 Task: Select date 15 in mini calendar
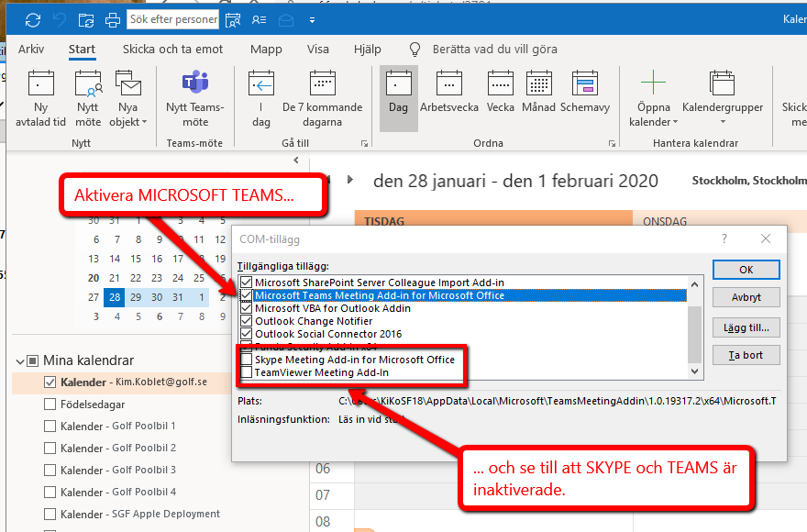click(x=136, y=259)
